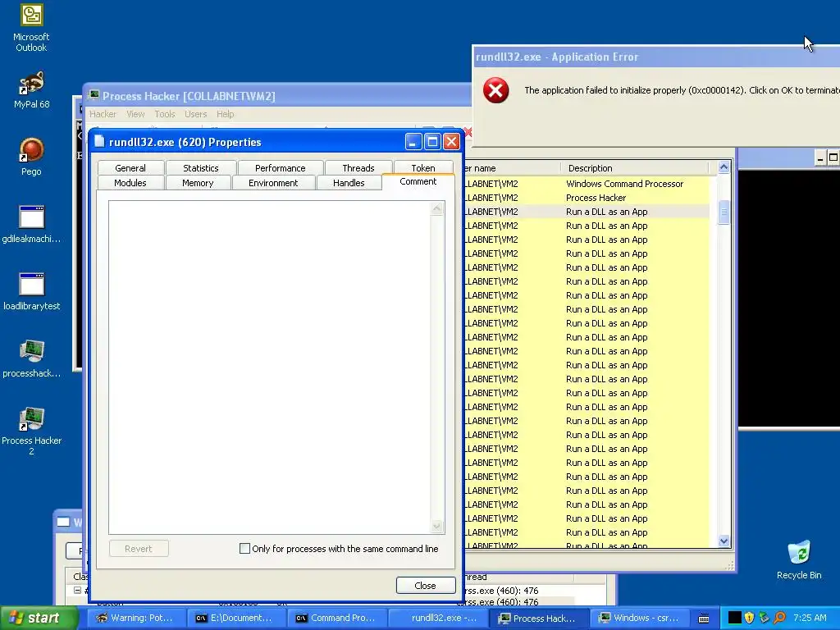Click the Close button in Properties dialog
Viewport: 840px width, 630px height.
point(426,586)
